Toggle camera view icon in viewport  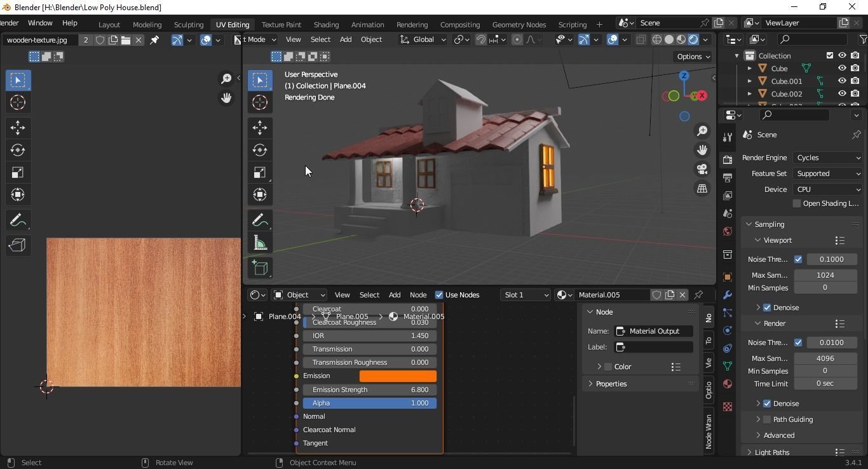click(x=702, y=169)
